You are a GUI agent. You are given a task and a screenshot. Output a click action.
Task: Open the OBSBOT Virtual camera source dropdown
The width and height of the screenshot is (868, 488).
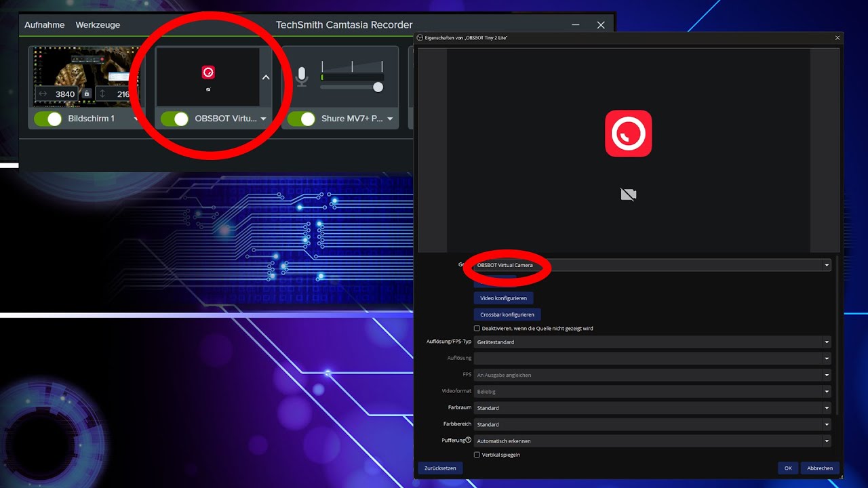pyautogui.click(x=262, y=119)
